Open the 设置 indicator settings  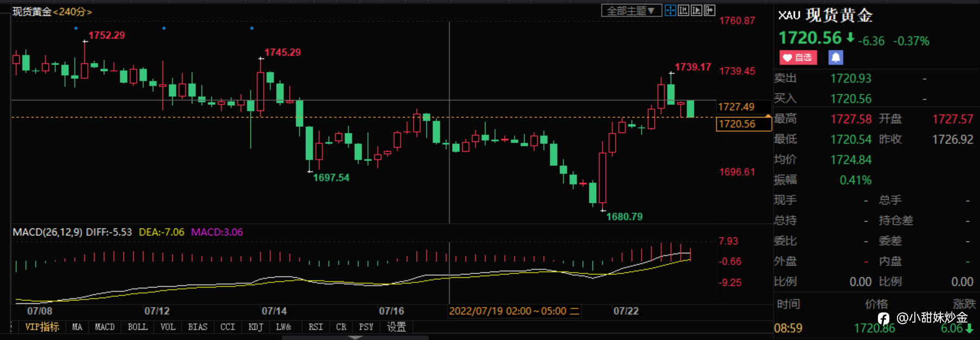396,327
